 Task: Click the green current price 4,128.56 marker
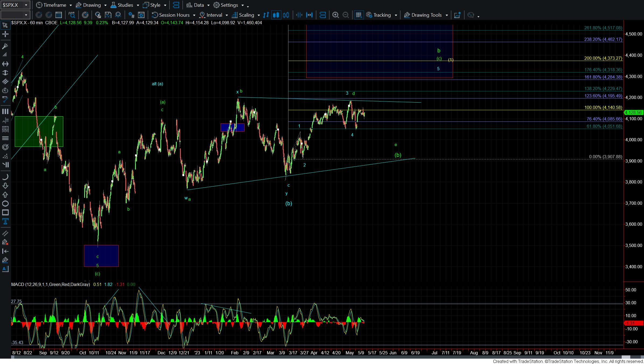click(x=633, y=112)
